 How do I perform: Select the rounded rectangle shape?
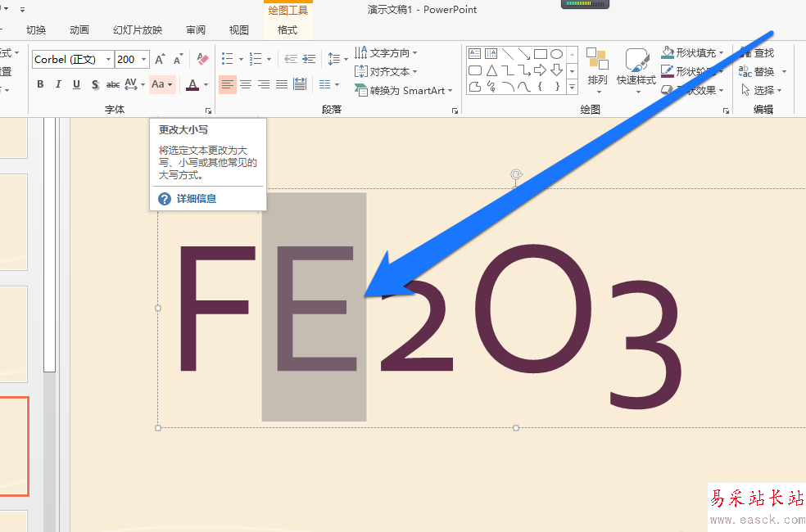click(x=475, y=70)
